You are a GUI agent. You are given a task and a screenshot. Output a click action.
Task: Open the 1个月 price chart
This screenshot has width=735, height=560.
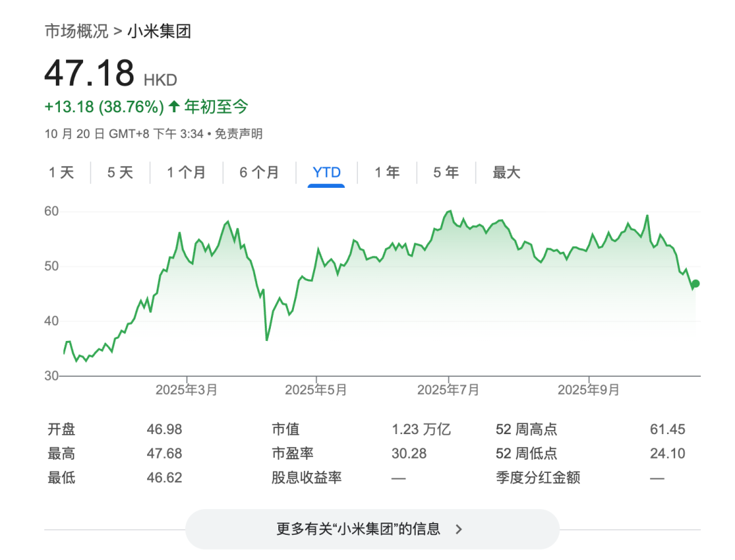coord(185,173)
